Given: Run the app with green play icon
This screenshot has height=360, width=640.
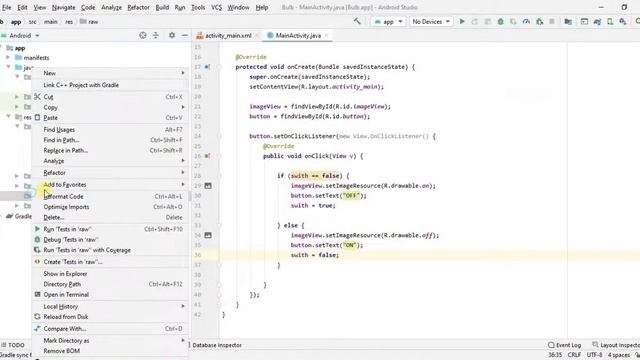Looking at the screenshot, I should pyautogui.click(x=462, y=22).
